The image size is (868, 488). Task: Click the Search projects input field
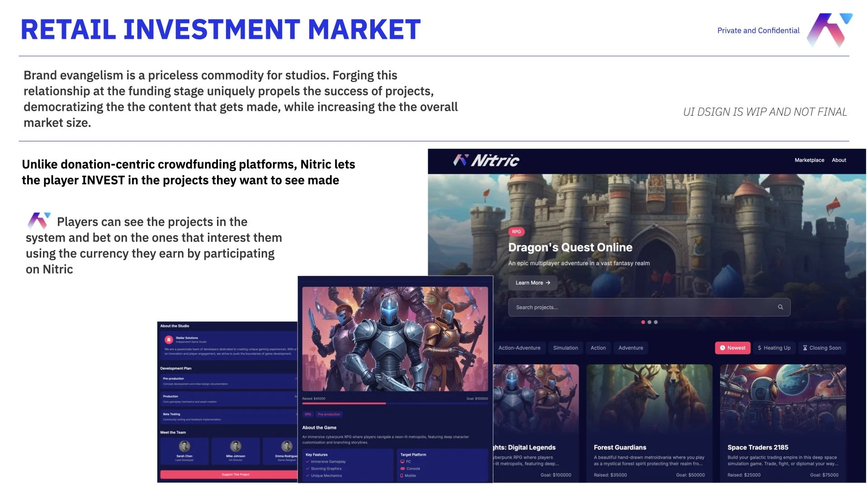coord(642,307)
